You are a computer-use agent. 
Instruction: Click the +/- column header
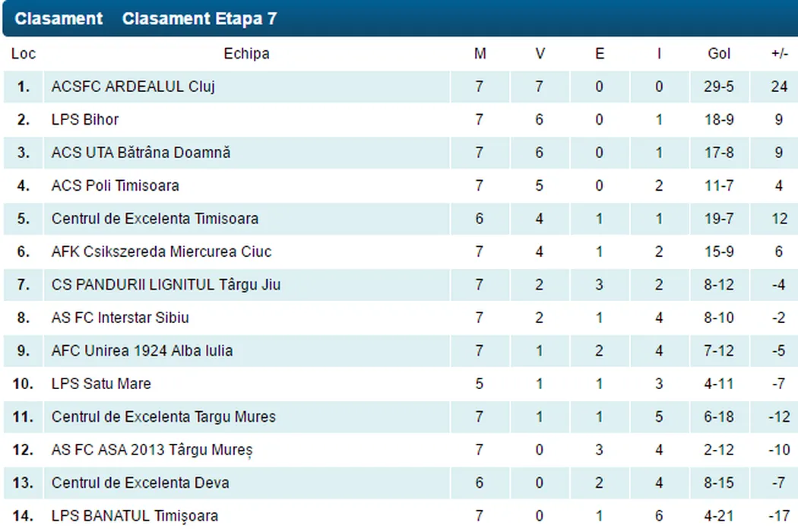pyautogui.click(x=779, y=53)
